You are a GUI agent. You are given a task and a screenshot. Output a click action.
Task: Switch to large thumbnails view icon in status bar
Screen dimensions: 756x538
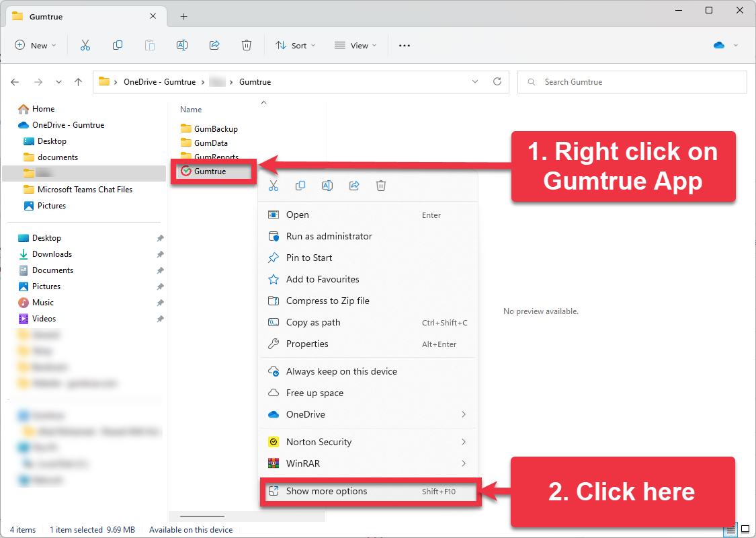pyautogui.click(x=745, y=530)
